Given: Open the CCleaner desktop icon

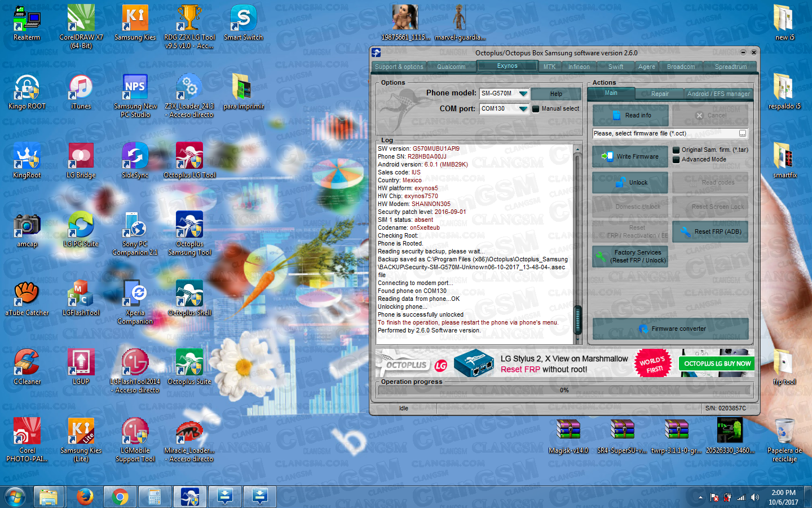Looking at the screenshot, I should click(x=27, y=367).
